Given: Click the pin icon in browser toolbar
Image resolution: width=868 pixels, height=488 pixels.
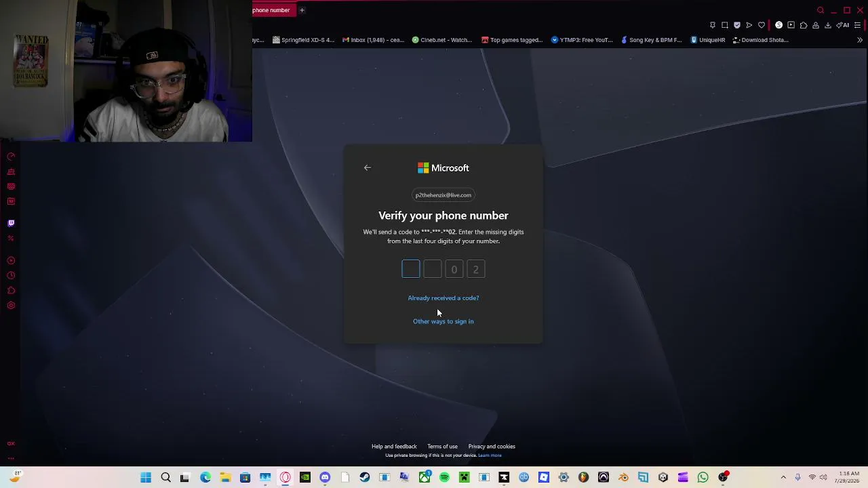Looking at the screenshot, I should (713, 25).
